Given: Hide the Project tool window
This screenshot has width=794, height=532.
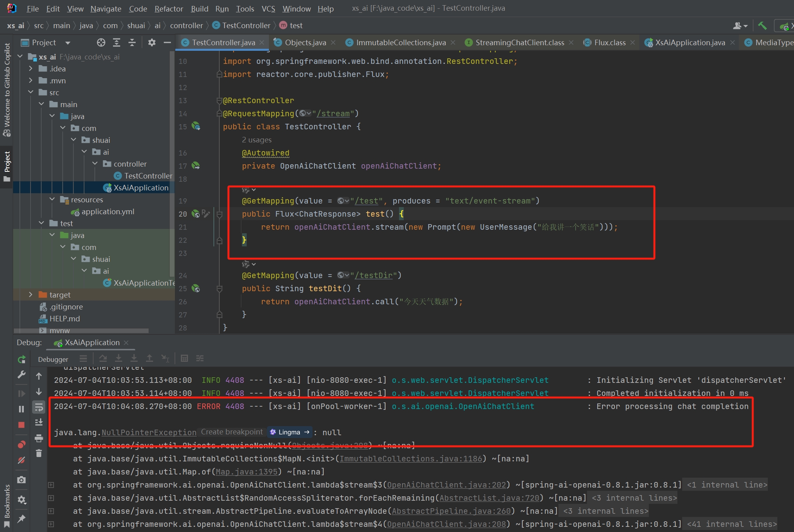Looking at the screenshot, I should pyautogui.click(x=167, y=42).
